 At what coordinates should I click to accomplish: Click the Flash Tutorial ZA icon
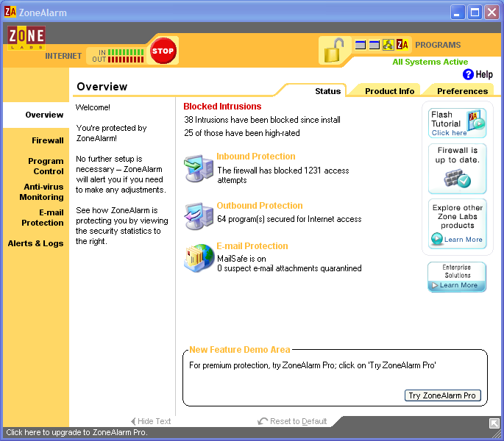(476, 120)
